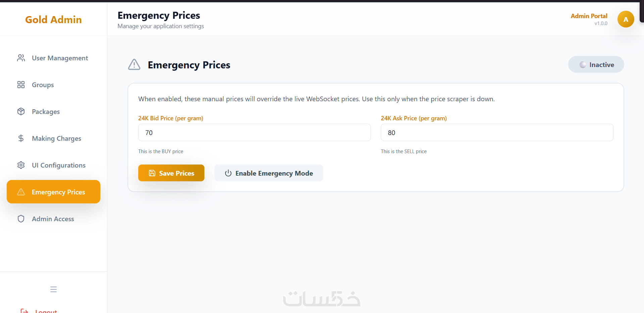Image resolution: width=644 pixels, height=313 pixels.
Task: Open the Packages menu item
Action: click(x=46, y=112)
